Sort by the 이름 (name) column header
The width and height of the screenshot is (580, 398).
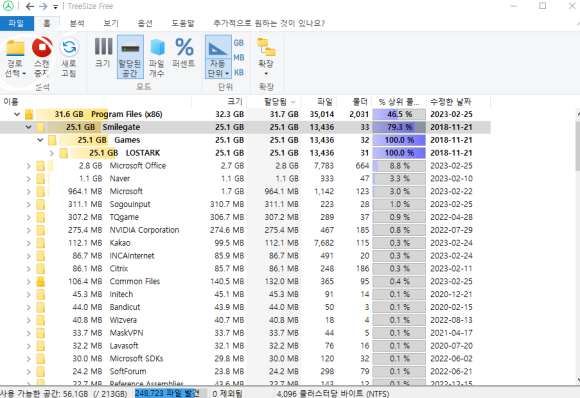coord(96,101)
